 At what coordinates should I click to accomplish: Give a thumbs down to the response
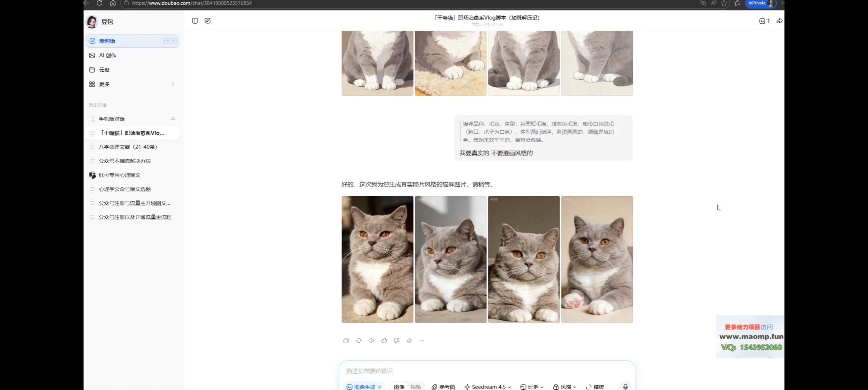click(397, 340)
